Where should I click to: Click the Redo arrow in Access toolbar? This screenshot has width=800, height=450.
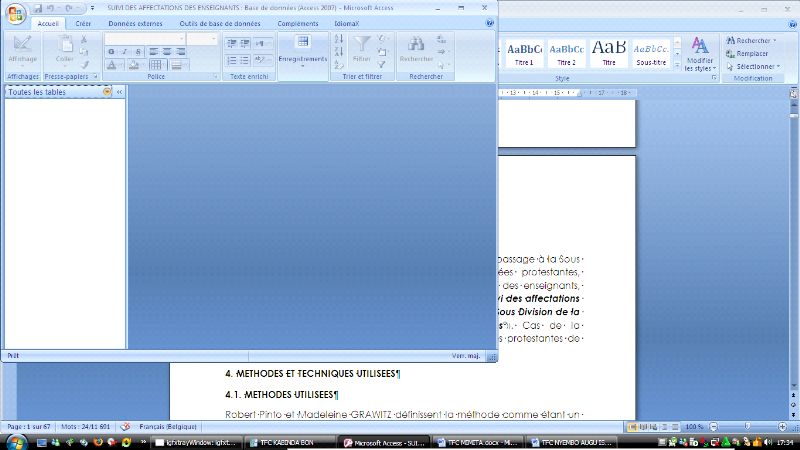click(68, 8)
